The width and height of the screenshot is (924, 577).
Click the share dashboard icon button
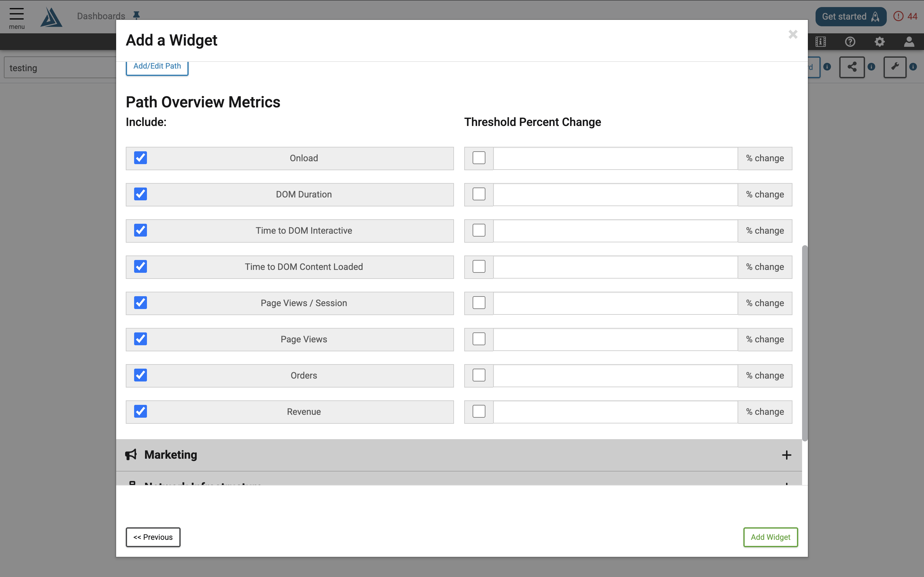(852, 67)
